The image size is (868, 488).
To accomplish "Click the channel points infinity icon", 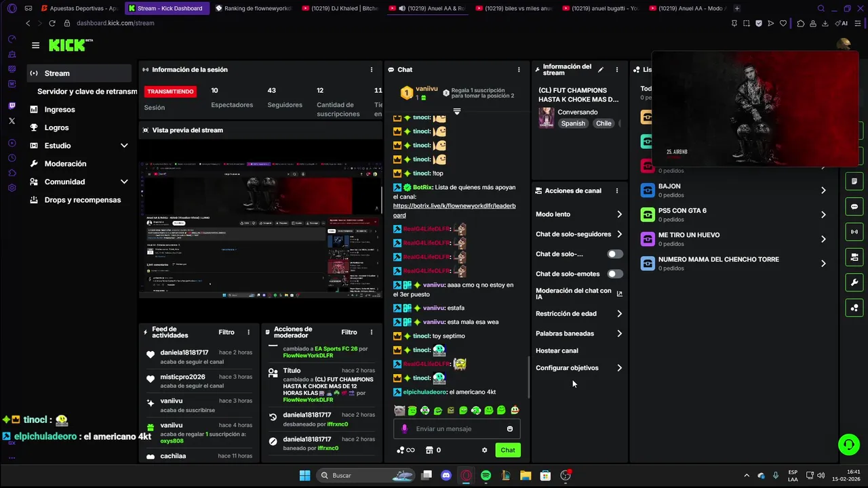I will click(x=406, y=450).
